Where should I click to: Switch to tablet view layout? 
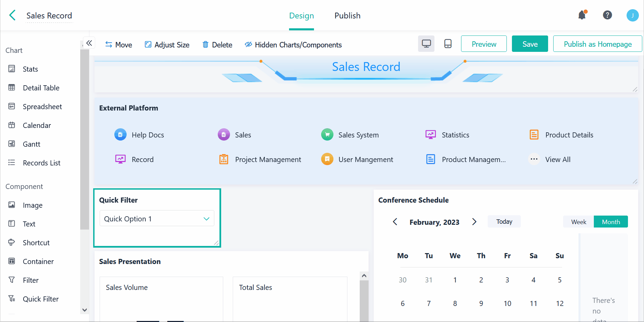[x=448, y=44]
